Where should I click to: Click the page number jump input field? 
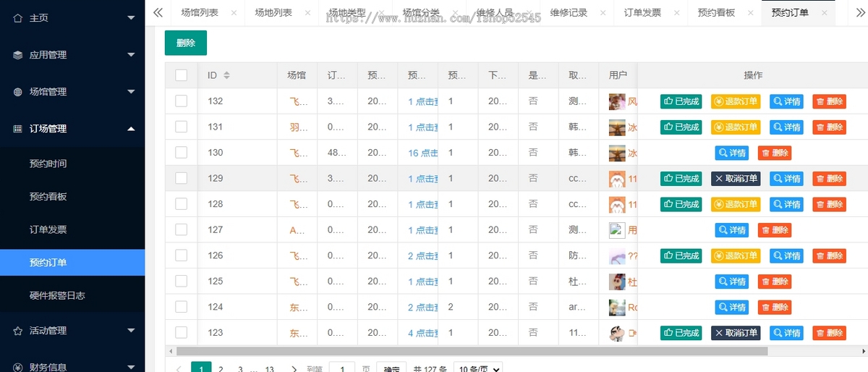tap(342, 368)
